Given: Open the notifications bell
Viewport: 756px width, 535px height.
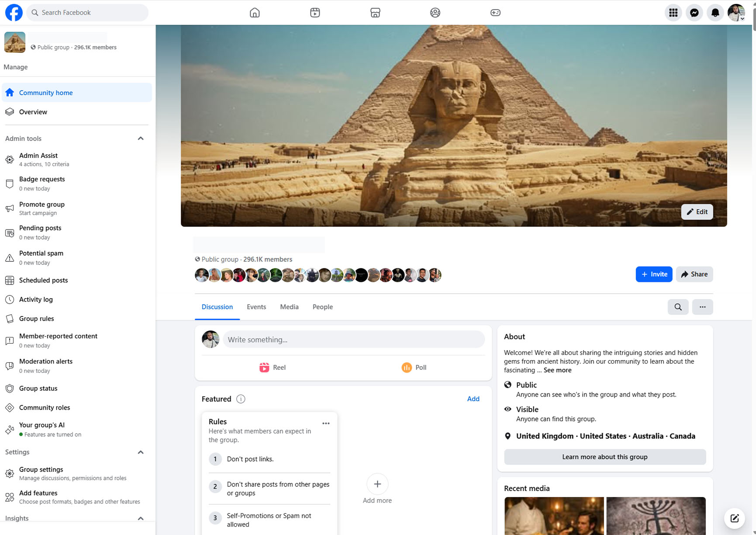Looking at the screenshot, I should 715,13.
